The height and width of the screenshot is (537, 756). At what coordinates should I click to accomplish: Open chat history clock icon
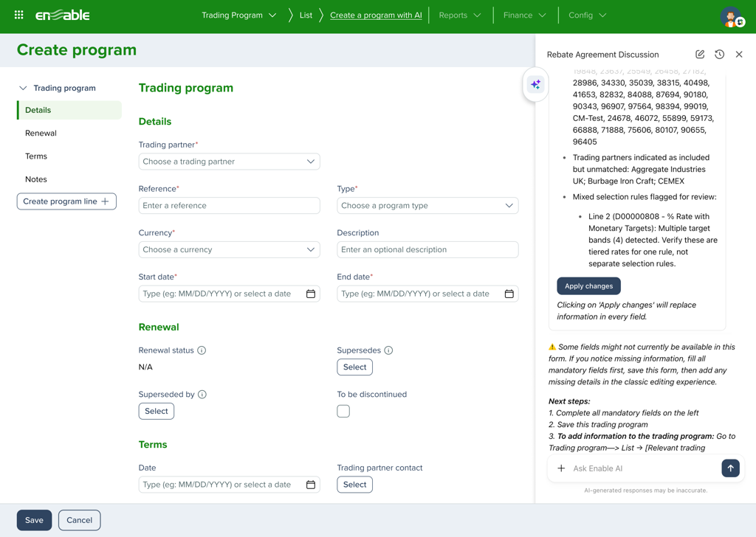tap(719, 55)
